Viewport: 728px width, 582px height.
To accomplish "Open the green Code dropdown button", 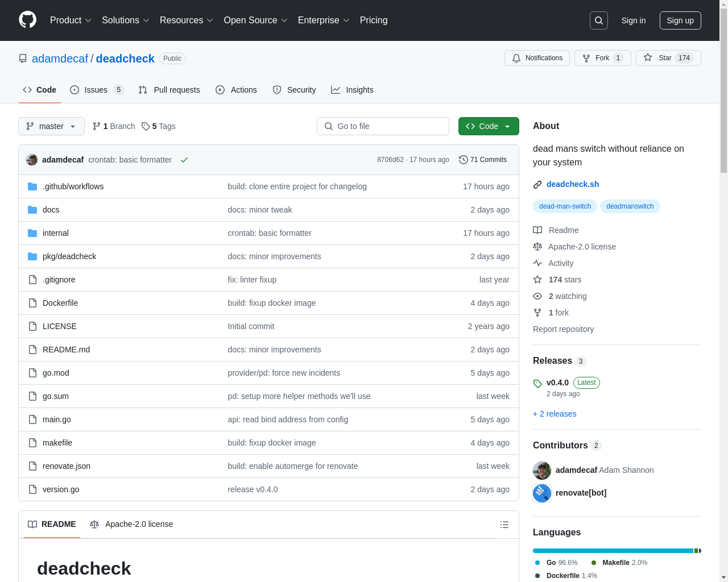I will [489, 126].
